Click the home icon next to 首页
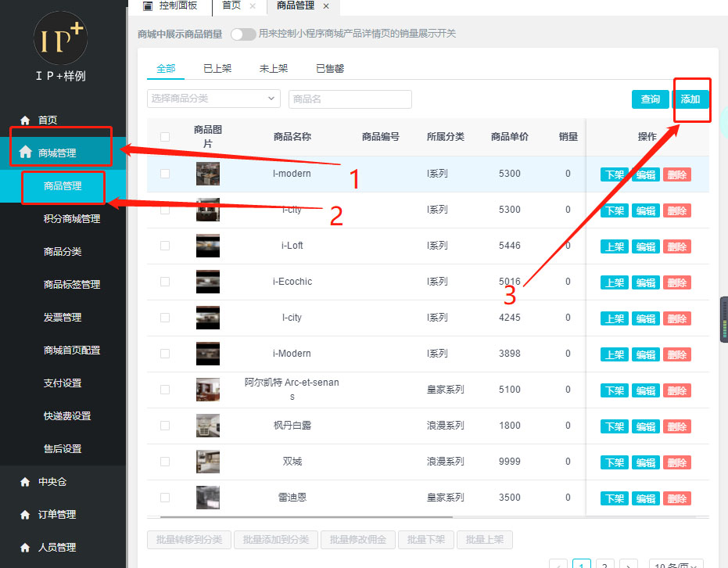Viewport: 728px width, 568px height. 25,120
